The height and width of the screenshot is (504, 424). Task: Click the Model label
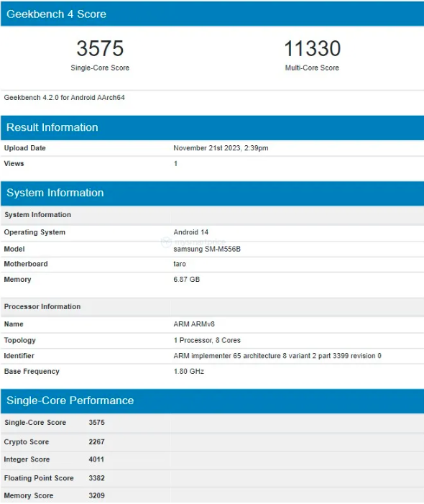[14, 249]
